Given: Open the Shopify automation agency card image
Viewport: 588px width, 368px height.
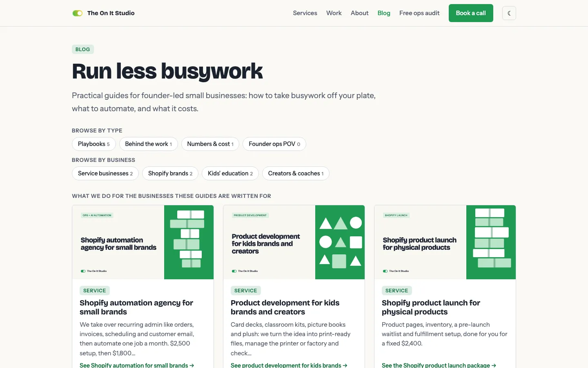Looking at the screenshot, I should click(x=143, y=242).
